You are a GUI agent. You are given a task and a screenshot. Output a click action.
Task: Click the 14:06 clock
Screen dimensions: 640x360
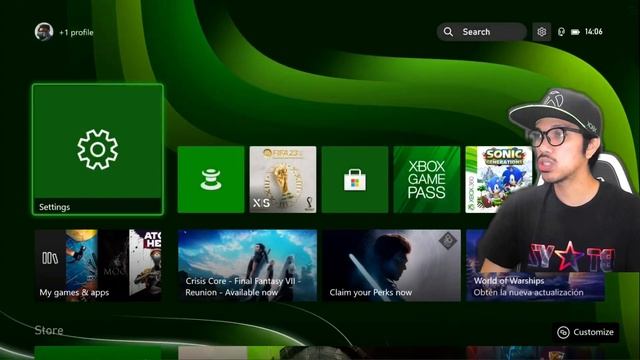pos(593,31)
